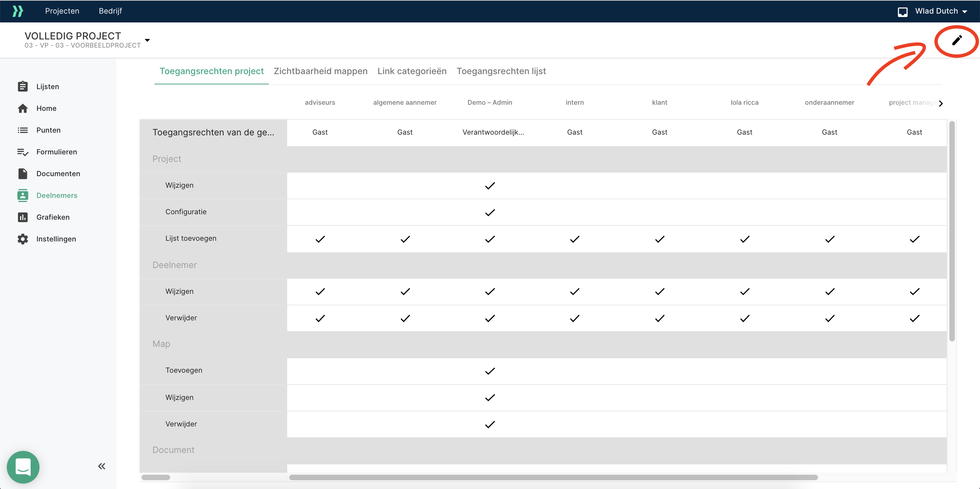Click the Lijsten clipboard icon
The width and height of the screenshot is (980, 489).
[23, 86]
